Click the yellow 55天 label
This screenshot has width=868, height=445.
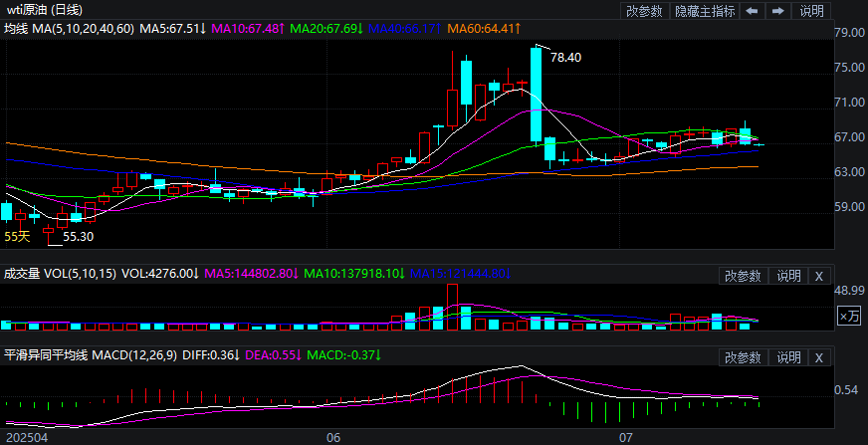click(17, 236)
